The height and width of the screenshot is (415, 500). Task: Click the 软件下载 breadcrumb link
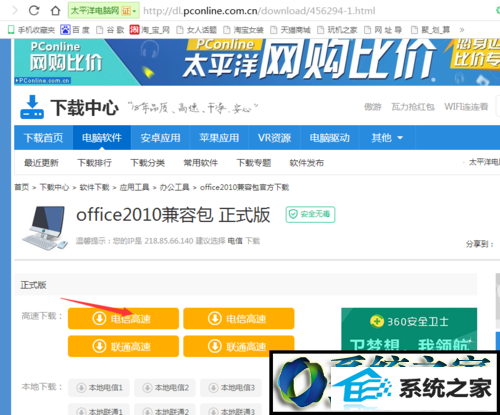94,187
